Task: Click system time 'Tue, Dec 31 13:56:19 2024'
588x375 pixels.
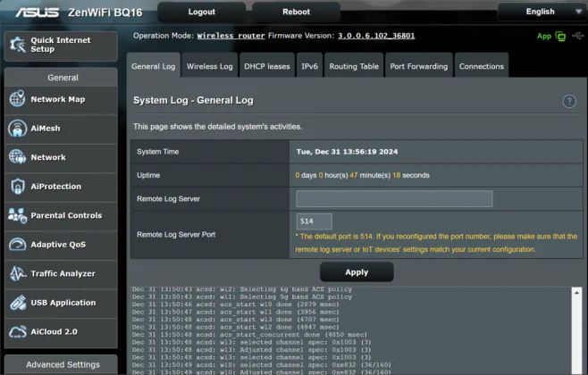Action: (347, 152)
